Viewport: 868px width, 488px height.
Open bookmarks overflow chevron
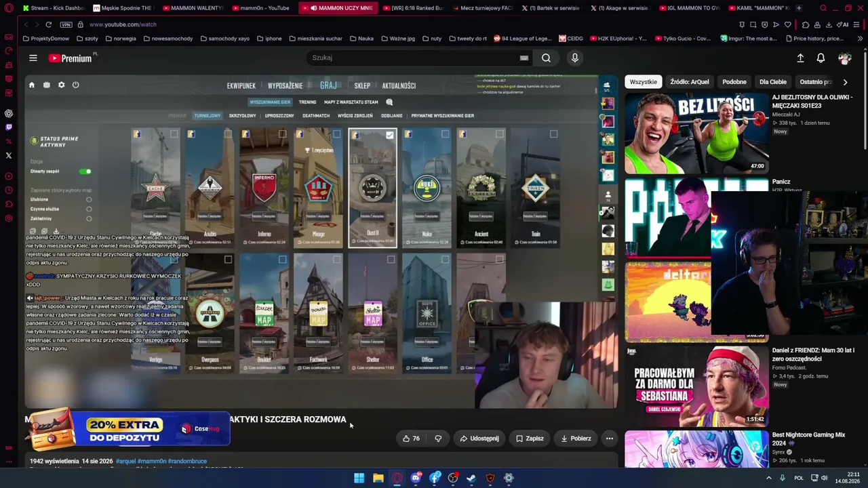(x=861, y=39)
